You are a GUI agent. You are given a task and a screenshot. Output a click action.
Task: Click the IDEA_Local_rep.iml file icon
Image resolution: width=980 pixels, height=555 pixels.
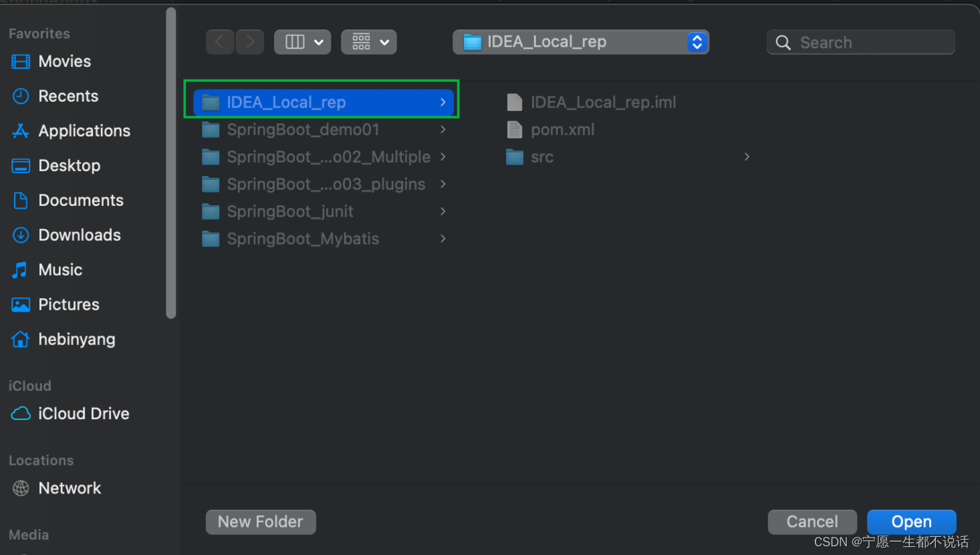(x=515, y=102)
